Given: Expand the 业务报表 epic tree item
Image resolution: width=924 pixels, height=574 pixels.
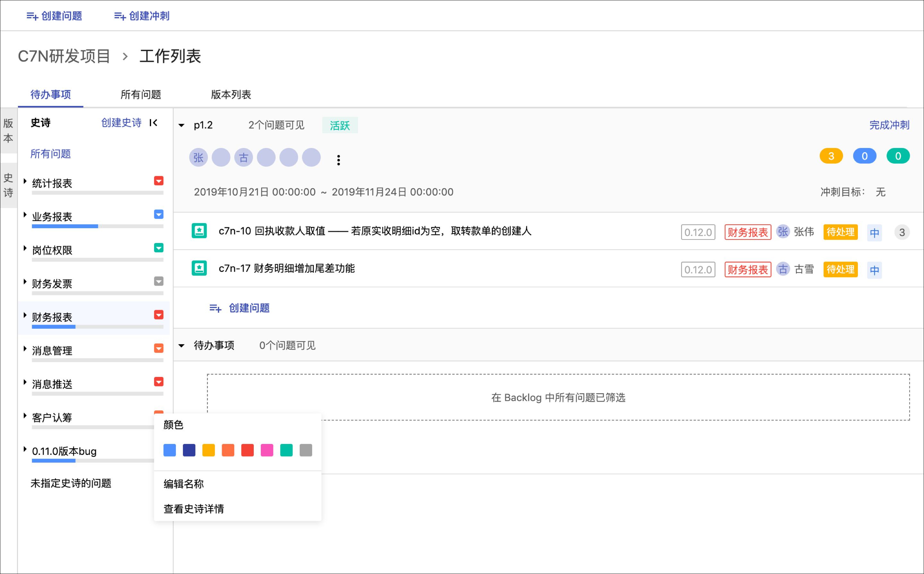Looking at the screenshot, I should pos(25,215).
